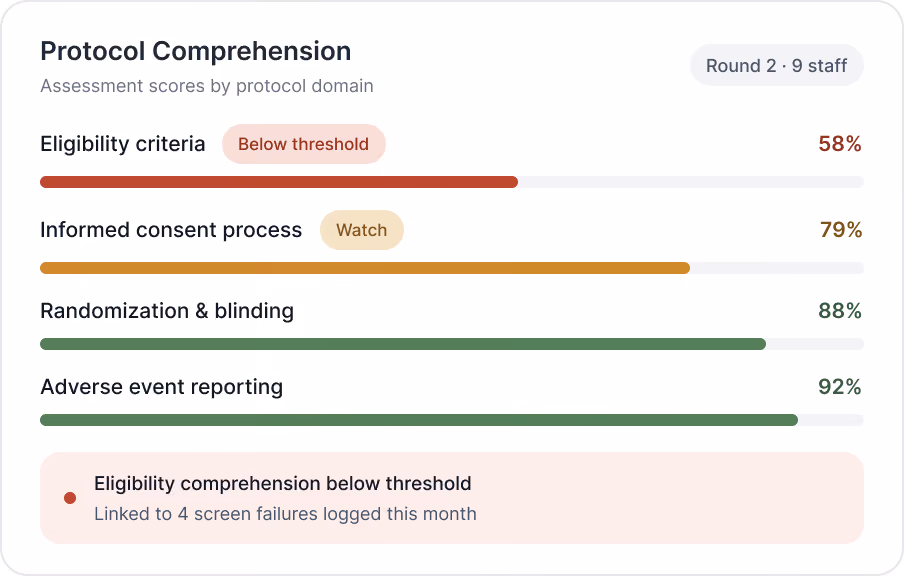
Task: Click the Watch status pill
Action: (361, 229)
